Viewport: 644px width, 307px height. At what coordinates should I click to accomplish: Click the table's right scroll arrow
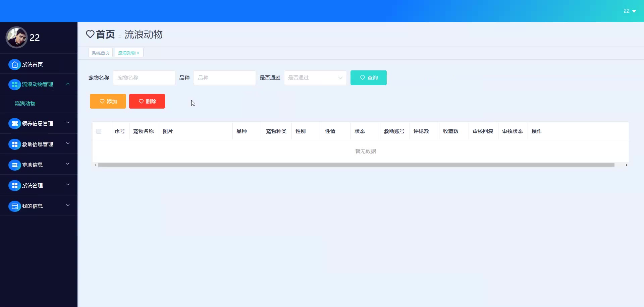point(626,165)
